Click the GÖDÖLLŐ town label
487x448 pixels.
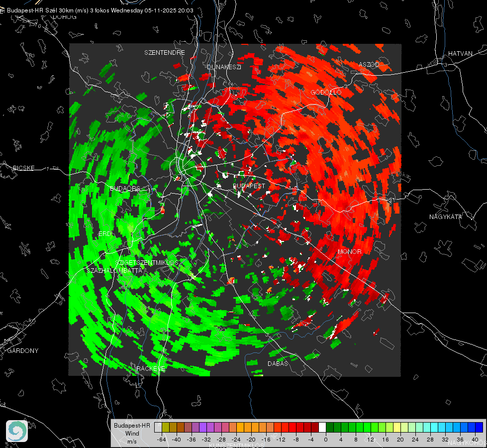326,92
